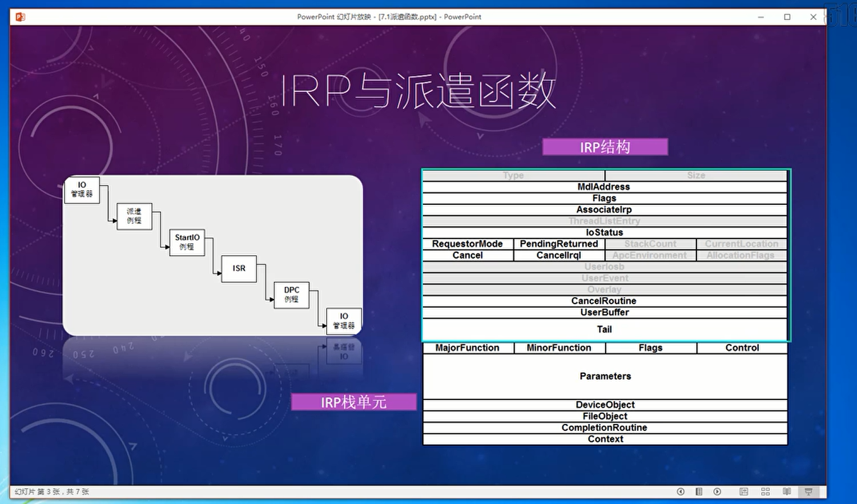Go to previous slide arrow in status bar
This screenshot has height=504, width=857.
click(681, 491)
